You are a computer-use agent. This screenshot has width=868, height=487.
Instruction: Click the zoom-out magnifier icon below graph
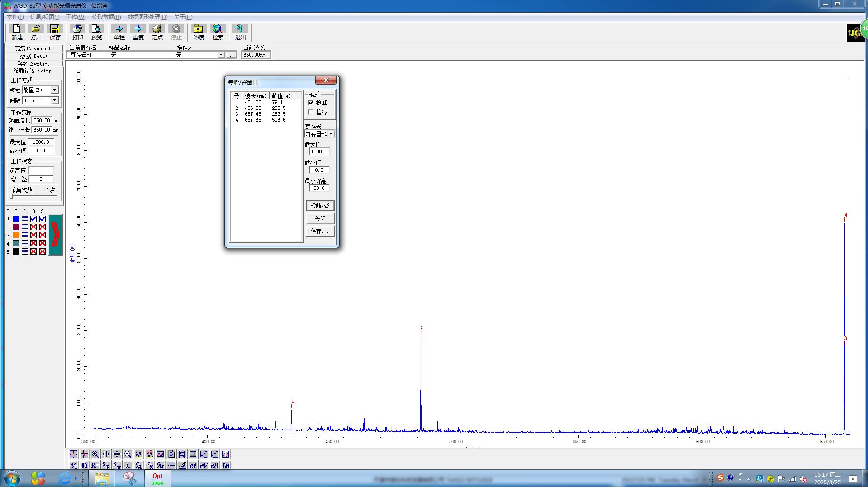pyautogui.click(x=128, y=454)
